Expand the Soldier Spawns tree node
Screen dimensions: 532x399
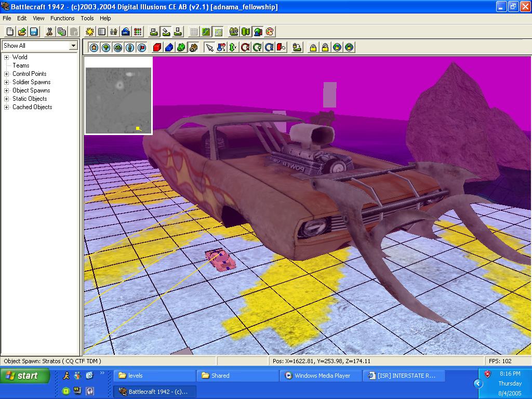(x=6, y=82)
